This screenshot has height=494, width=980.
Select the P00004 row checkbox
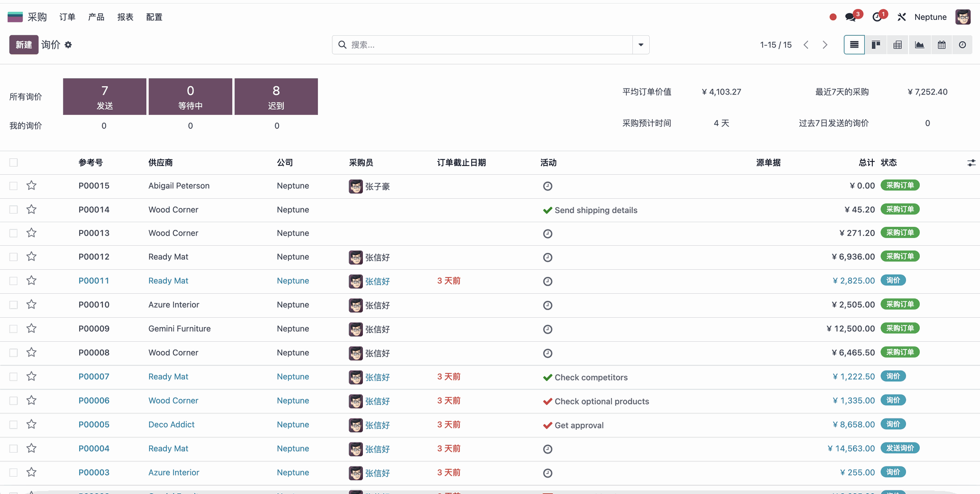[13, 449]
